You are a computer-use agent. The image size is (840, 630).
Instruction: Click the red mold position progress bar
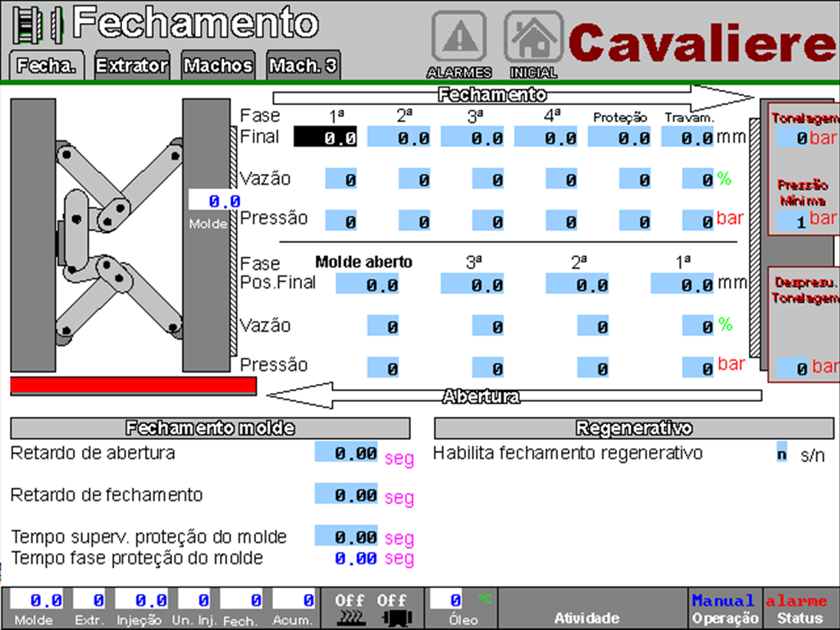pyautogui.click(x=133, y=386)
